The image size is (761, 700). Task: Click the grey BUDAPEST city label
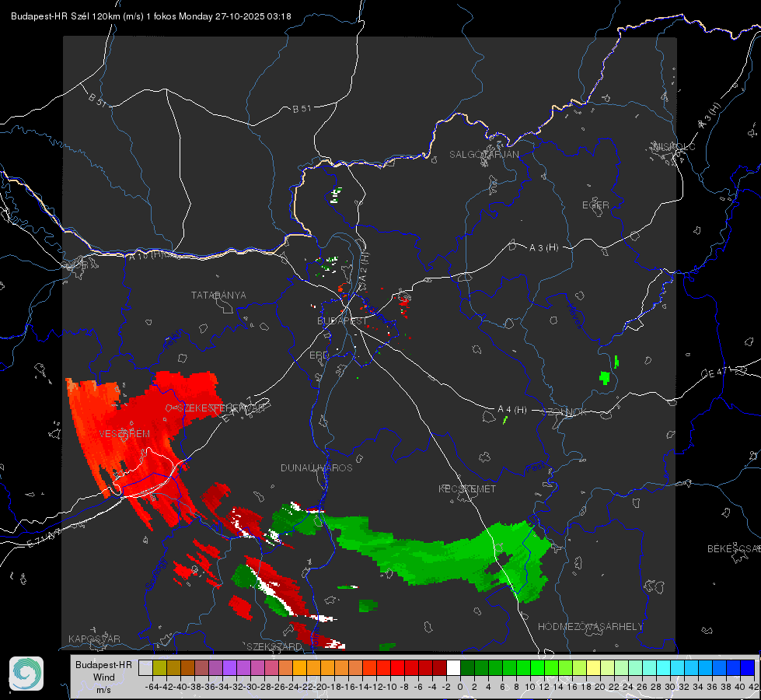click(342, 321)
